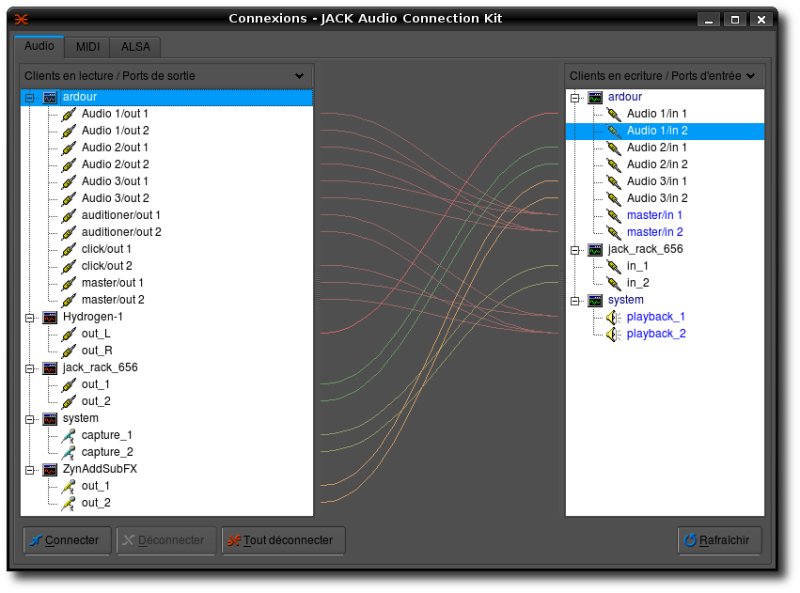
Task: Click the jack icon beside in_1
Action: (x=614, y=266)
